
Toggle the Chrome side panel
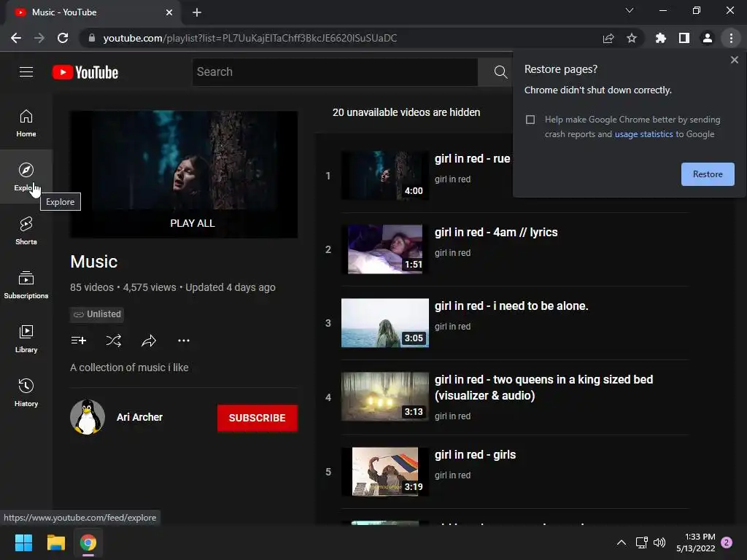click(x=684, y=38)
